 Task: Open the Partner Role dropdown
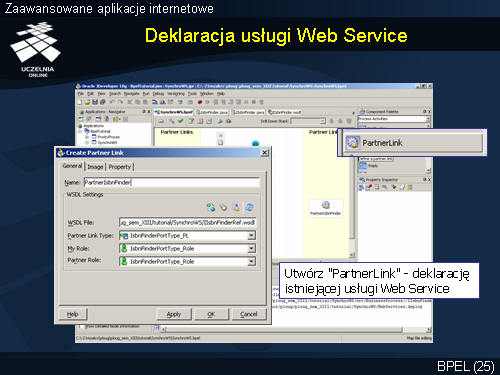point(251,261)
